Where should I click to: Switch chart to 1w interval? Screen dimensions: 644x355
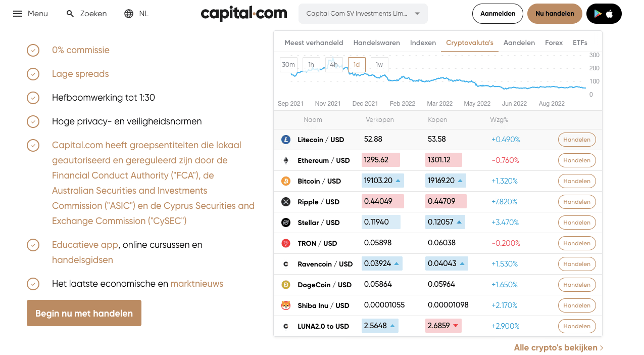click(x=379, y=65)
